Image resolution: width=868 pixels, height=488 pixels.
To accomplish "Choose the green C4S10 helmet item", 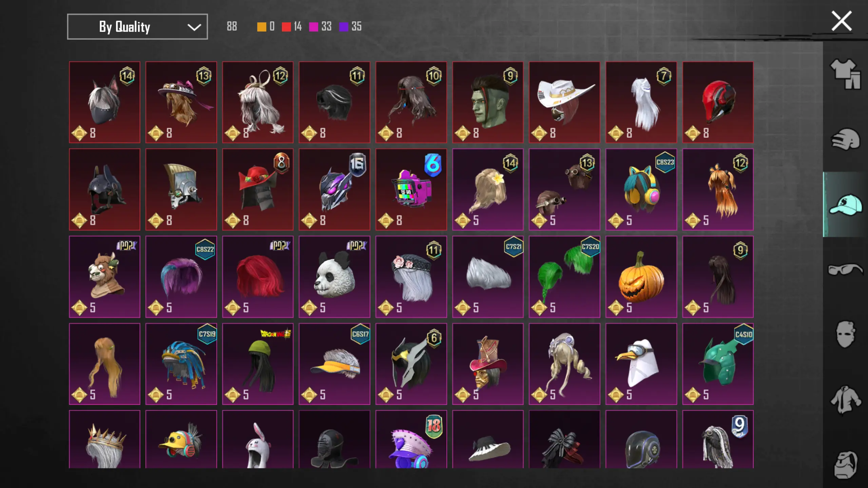I will [x=718, y=364].
